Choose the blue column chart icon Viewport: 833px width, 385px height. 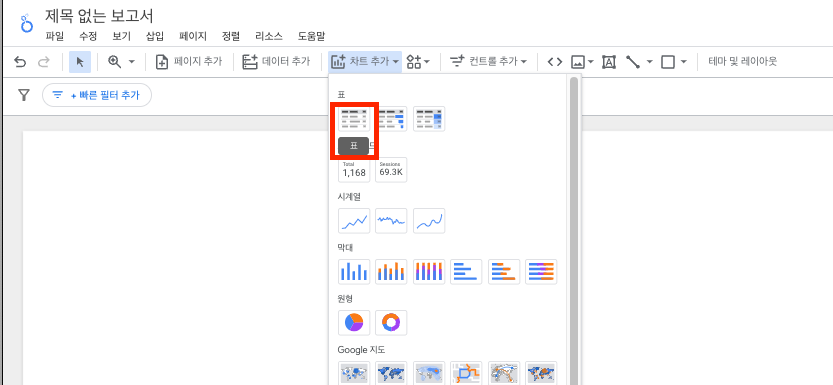(354, 272)
